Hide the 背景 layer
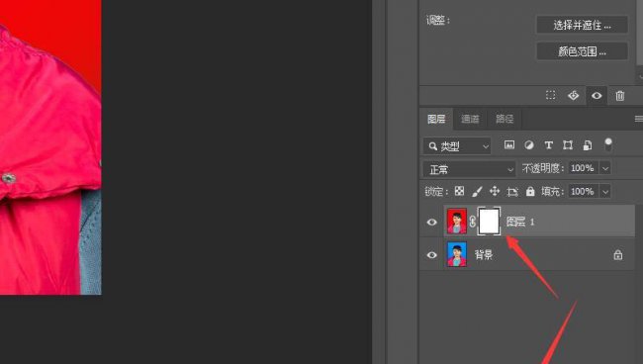The height and width of the screenshot is (364, 643). tap(432, 255)
